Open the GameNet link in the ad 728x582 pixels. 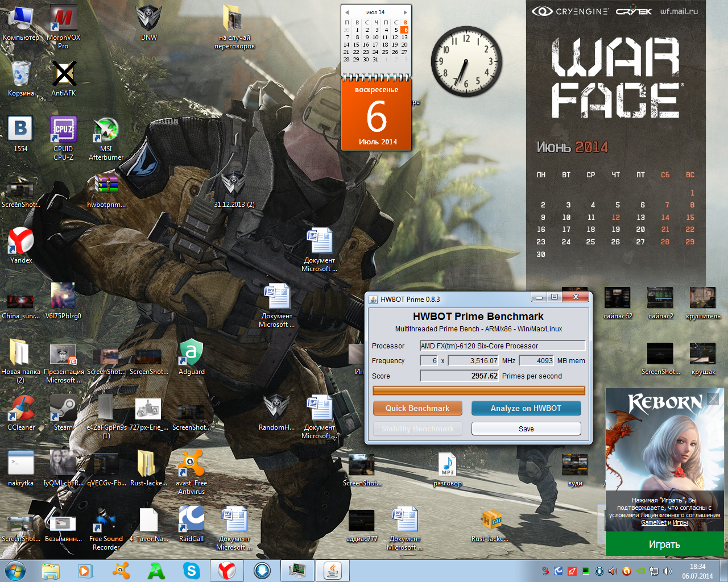click(x=653, y=522)
